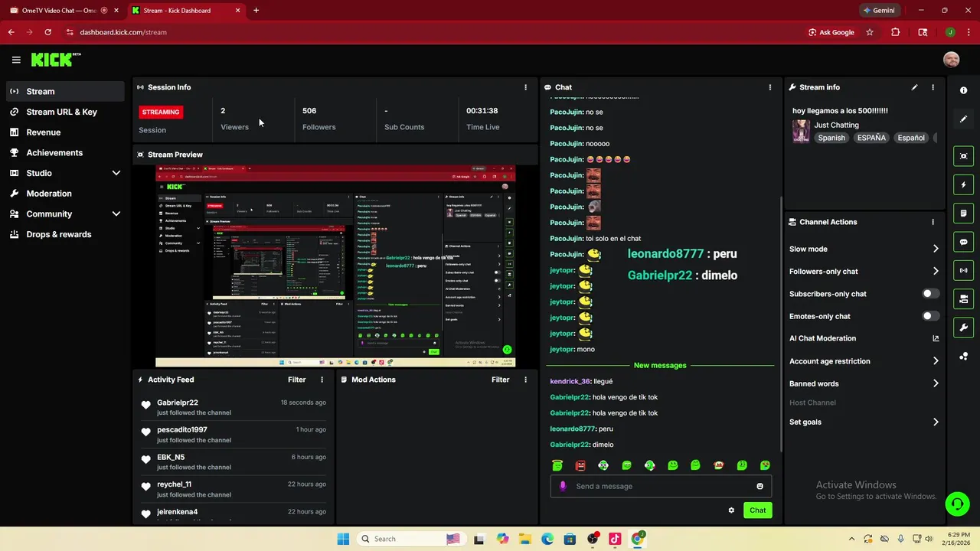The height and width of the screenshot is (551, 980).
Task: Open Chat panel options menu
Action: (769, 87)
